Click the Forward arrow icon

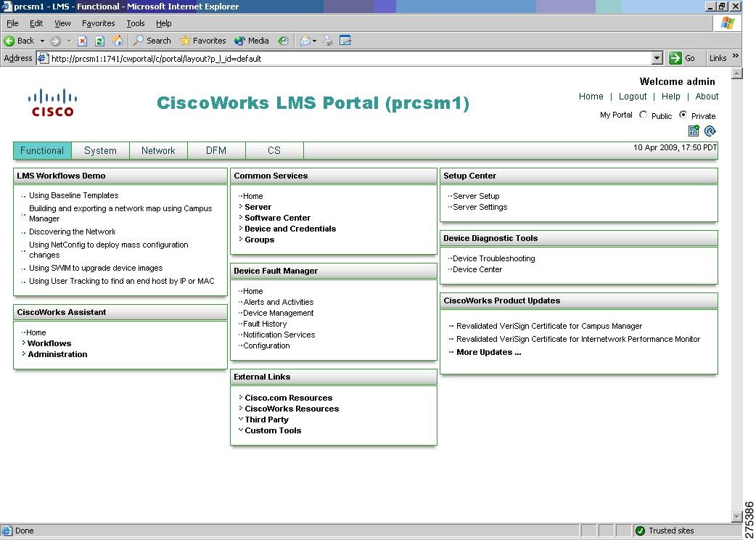coord(55,41)
